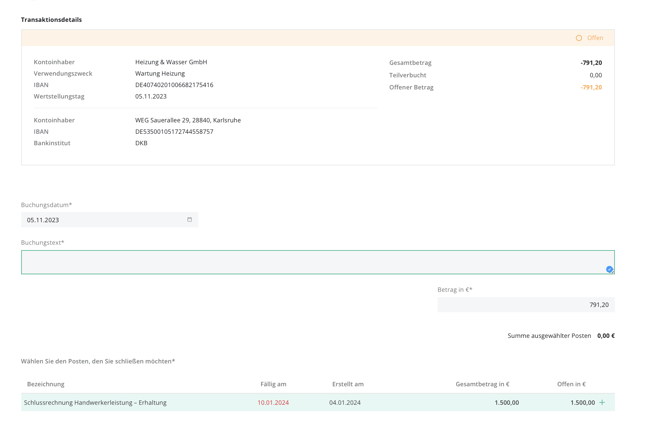Sort table by Bezeichnung column header
667x433 pixels.
46,384
